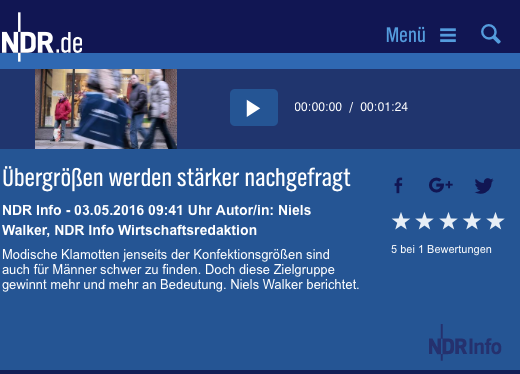This screenshot has height=374, width=520.
Task: Play the audio clip
Action: [x=254, y=107]
